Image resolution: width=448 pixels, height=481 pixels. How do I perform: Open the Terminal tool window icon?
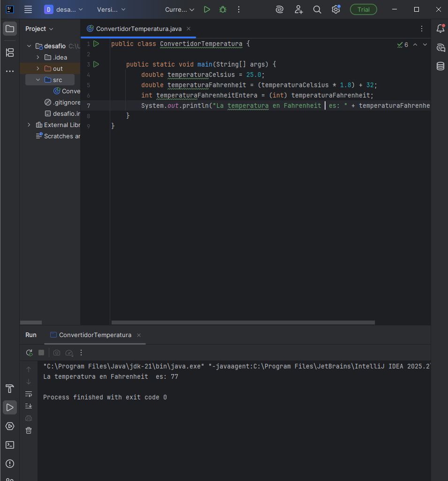(10, 445)
